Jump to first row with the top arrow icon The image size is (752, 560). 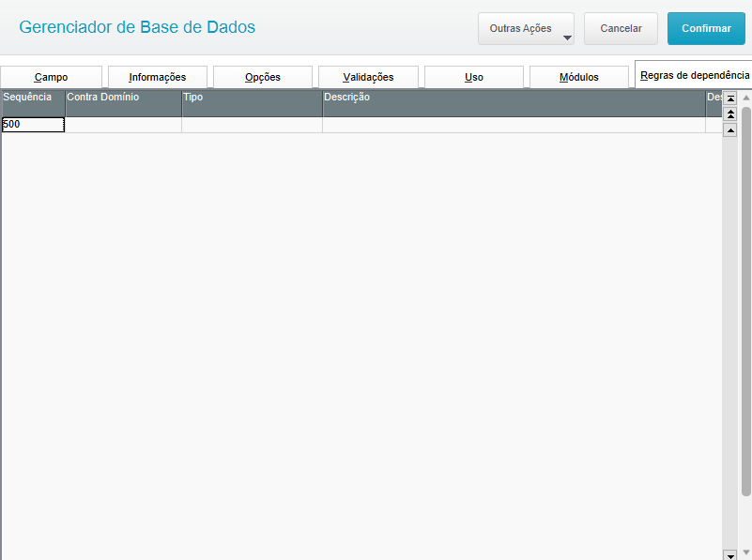(x=730, y=98)
